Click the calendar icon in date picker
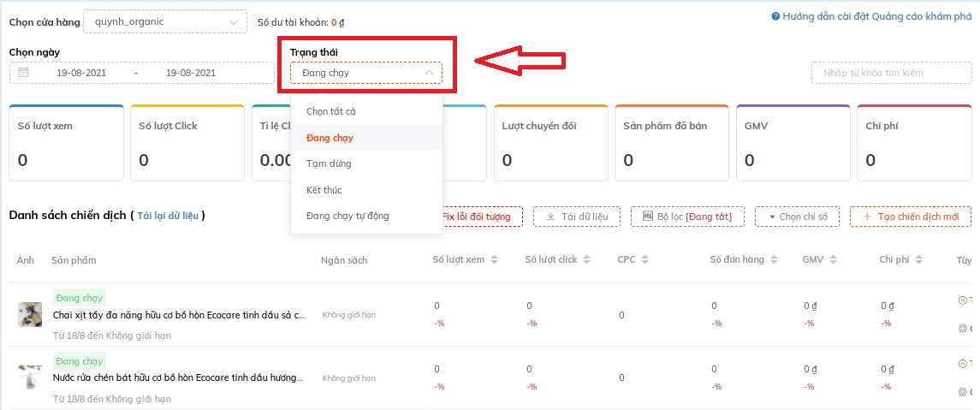Image resolution: width=980 pixels, height=410 pixels. point(24,73)
